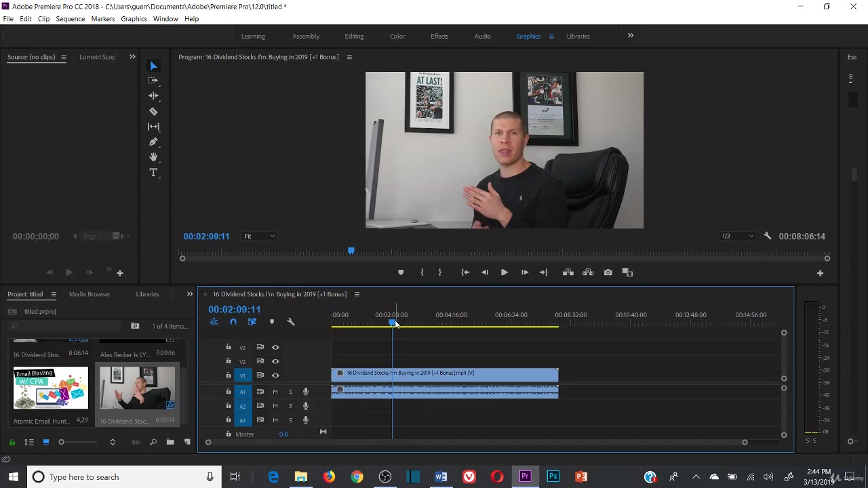
Task: Expand workspace overflow chevron
Action: coord(631,36)
